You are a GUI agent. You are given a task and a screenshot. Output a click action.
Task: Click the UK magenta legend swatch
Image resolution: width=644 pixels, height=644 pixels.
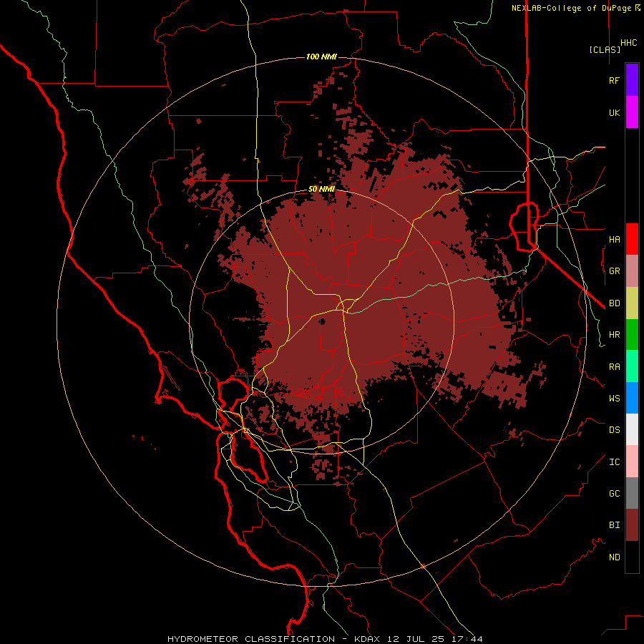632,112
